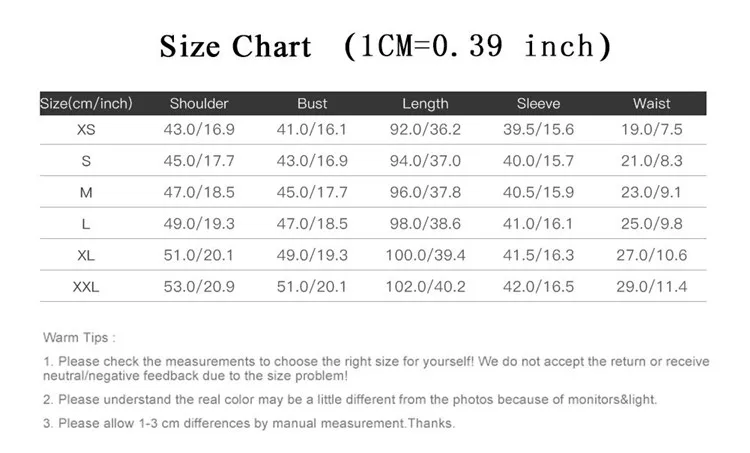Click the Sleeve column header
The width and height of the screenshot is (750, 453).
coord(538,103)
